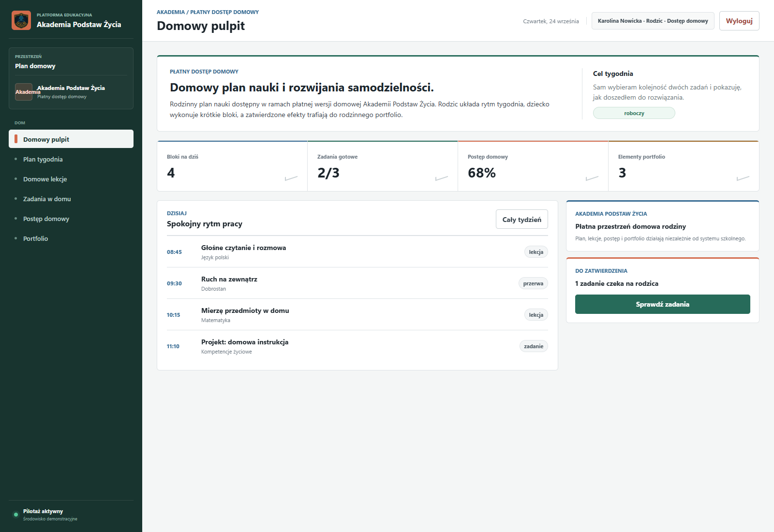Screen dimensions: 774x532
Task: Click the przerwa tag on 09:30 row
Action: click(533, 283)
